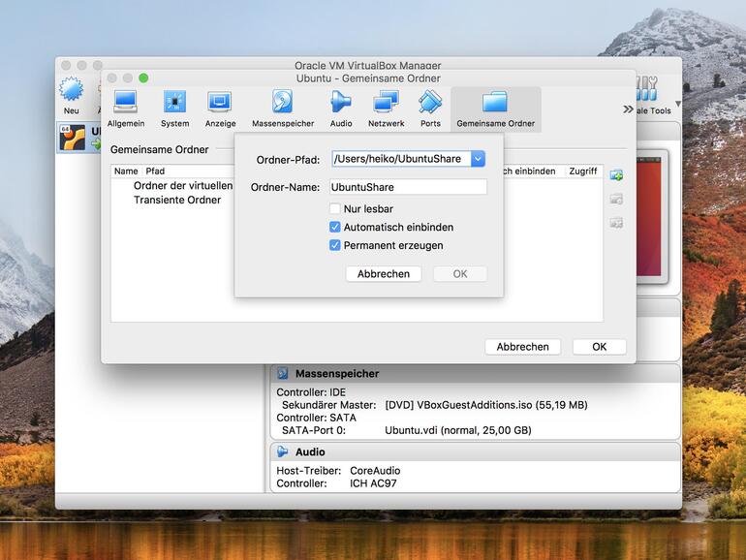Image resolution: width=746 pixels, height=560 pixels.
Task: Click the Controller: IDE line
Action: [x=311, y=392]
